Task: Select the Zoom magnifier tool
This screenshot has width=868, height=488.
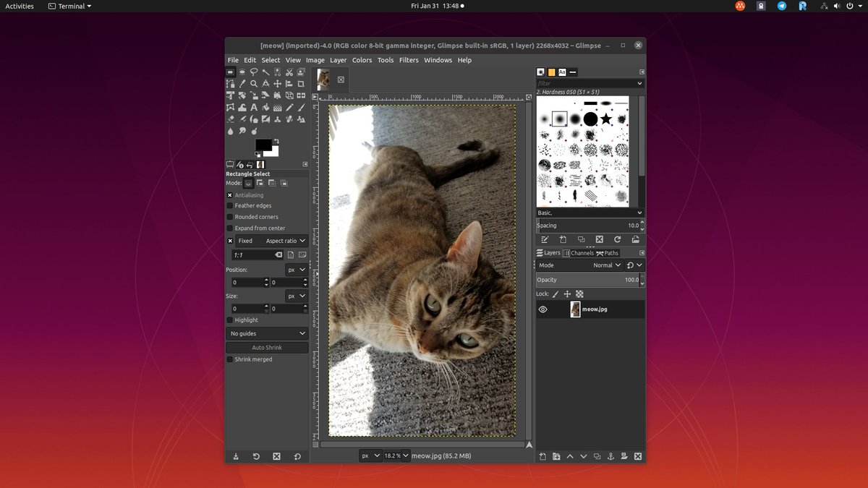Action: pyautogui.click(x=254, y=84)
